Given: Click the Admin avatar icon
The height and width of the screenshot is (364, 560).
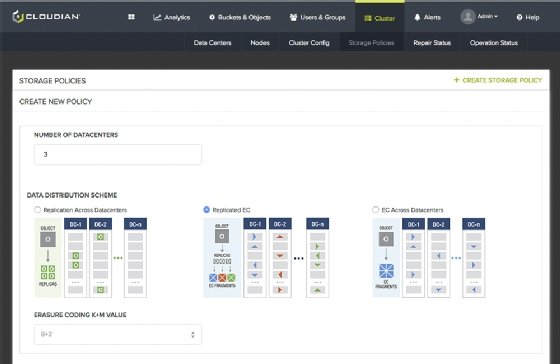Looking at the screenshot, I should 468,16.
